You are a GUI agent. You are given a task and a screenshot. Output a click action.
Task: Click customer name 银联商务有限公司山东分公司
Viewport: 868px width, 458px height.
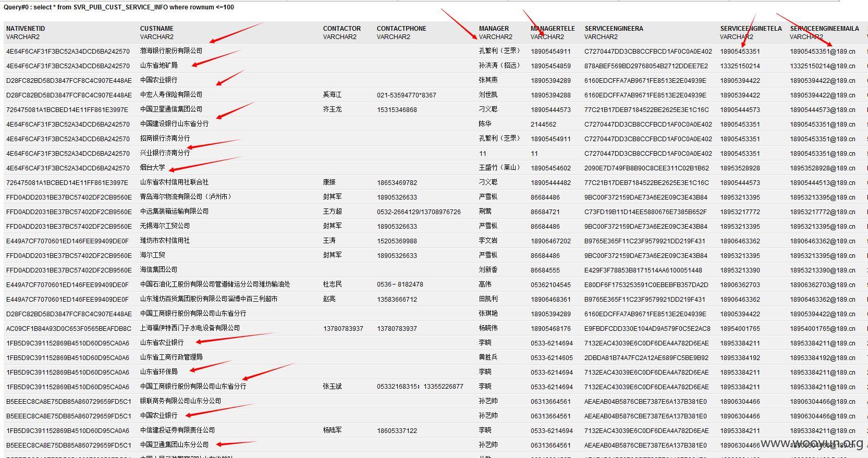[x=180, y=401]
